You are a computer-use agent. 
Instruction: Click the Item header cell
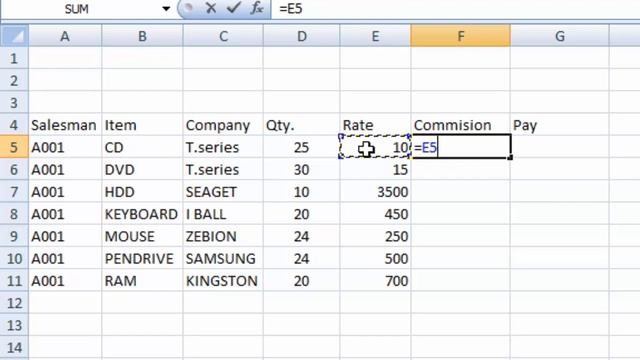142,125
